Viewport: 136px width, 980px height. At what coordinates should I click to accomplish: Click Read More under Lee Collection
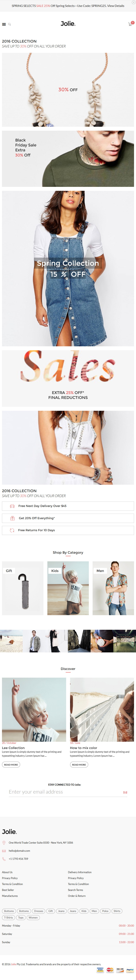[x=11, y=765]
